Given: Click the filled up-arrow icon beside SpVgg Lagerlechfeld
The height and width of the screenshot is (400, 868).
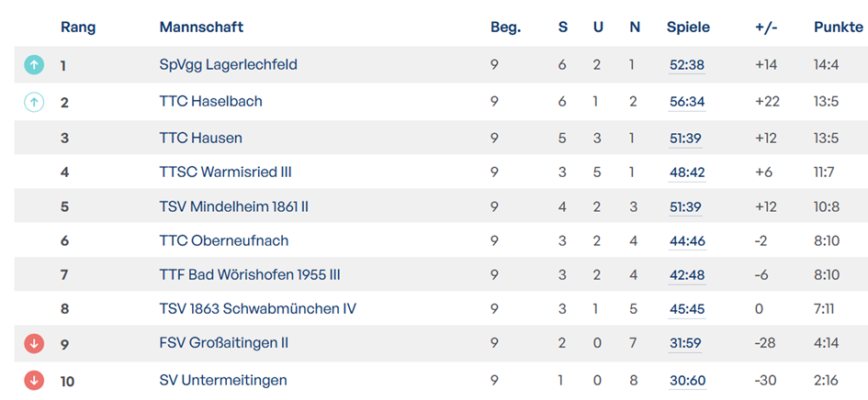Looking at the screenshot, I should (x=33, y=65).
